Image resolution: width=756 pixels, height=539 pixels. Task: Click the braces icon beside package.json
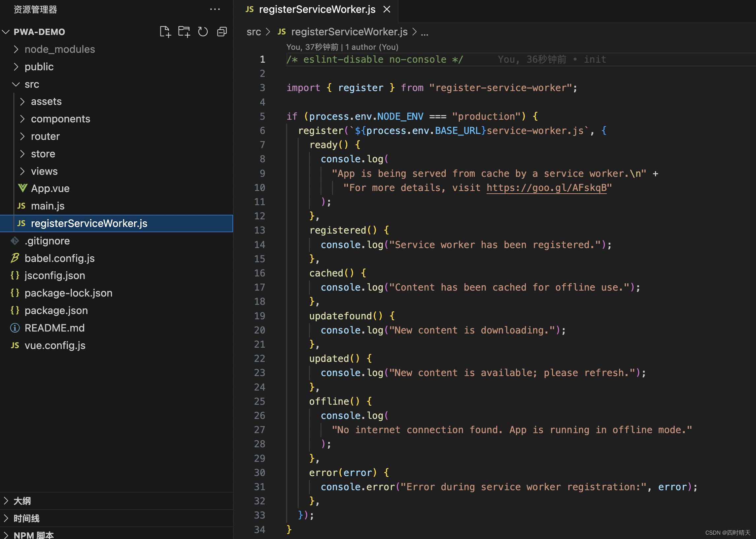pos(15,310)
